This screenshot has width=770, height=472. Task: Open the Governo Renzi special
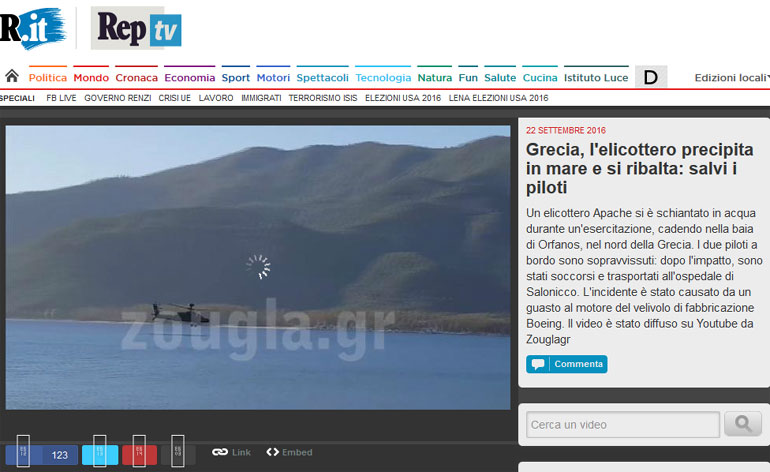[117, 98]
